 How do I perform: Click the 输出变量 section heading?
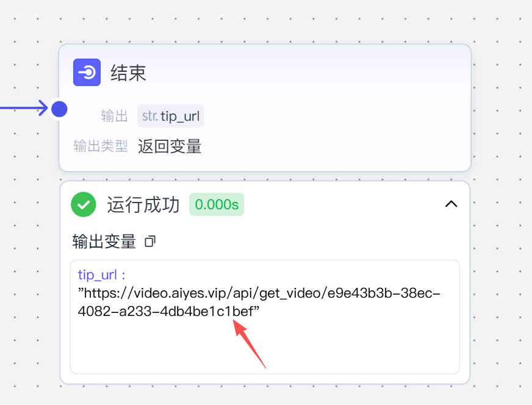pos(104,242)
